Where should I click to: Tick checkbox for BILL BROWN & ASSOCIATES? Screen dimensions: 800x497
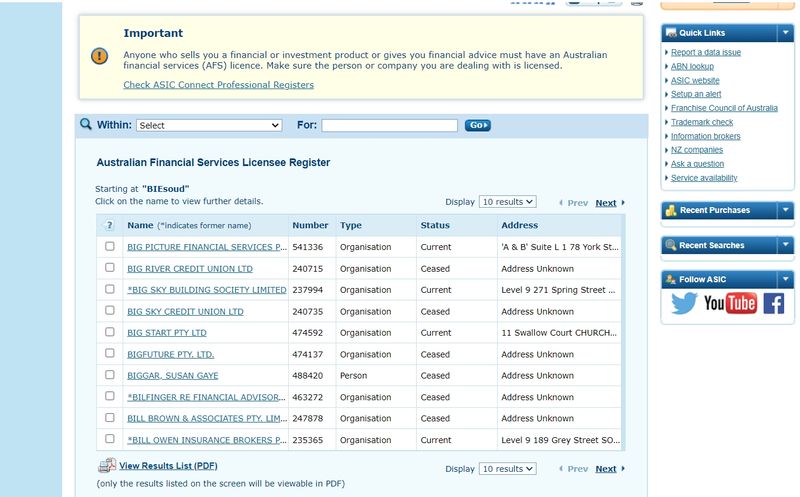(x=110, y=417)
